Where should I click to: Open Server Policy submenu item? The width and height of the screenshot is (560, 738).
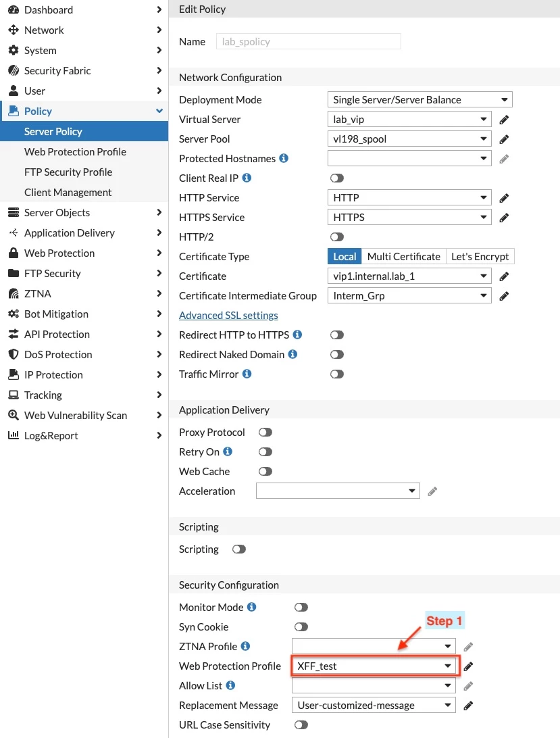click(84, 131)
